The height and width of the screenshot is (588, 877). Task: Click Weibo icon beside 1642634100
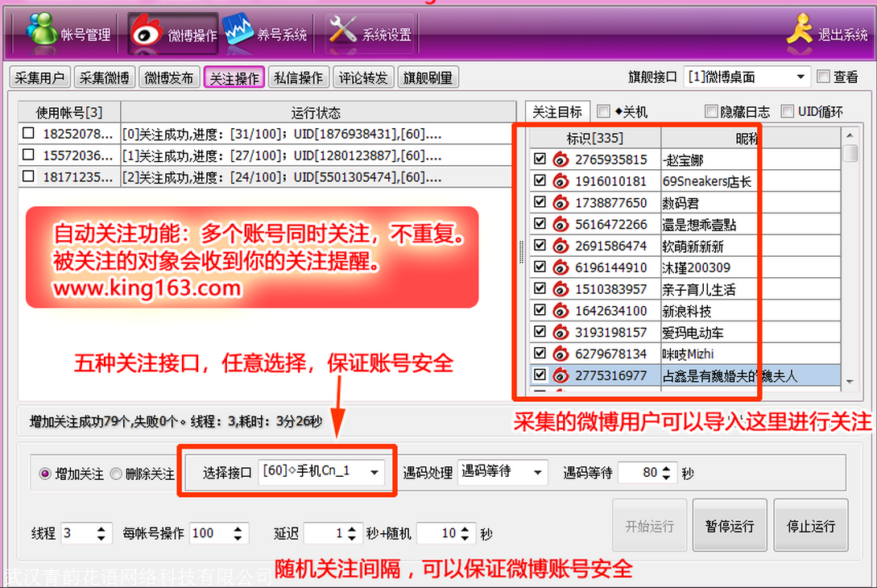(561, 311)
